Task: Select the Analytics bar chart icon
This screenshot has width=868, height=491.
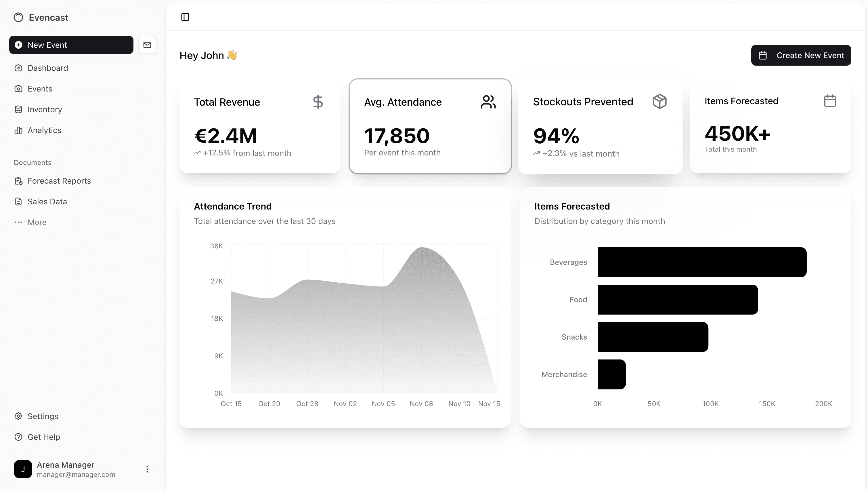Action: pos(18,130)
